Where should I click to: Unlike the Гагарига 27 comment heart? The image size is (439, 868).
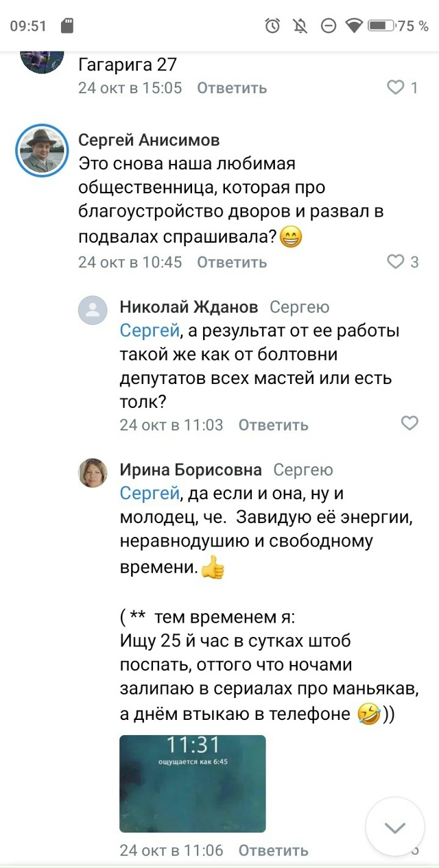(396, 87)
